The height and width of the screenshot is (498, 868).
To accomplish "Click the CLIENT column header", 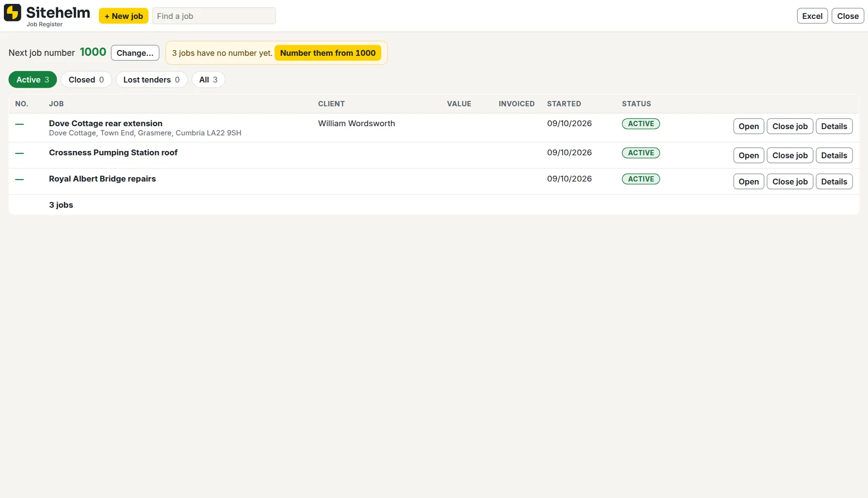I will (x=331, y=104).
